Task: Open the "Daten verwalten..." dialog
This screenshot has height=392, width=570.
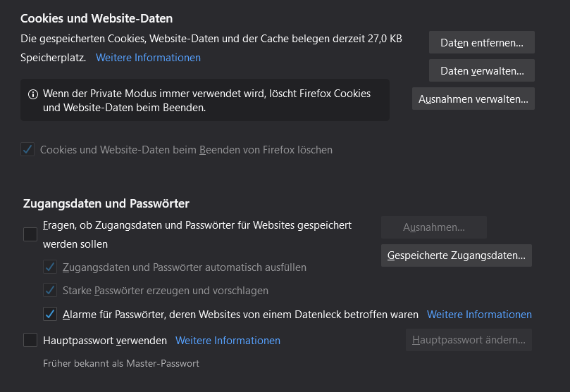Action: click(x=482, y=71)
